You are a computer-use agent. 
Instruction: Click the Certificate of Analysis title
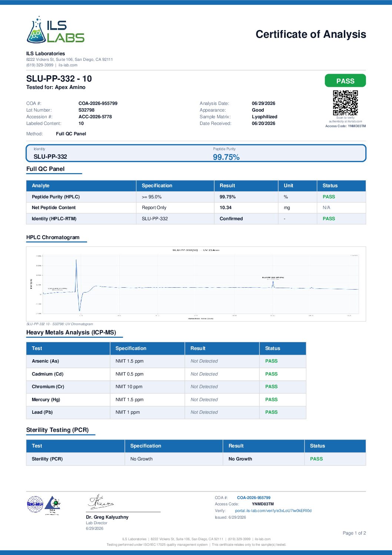point(311,34)
